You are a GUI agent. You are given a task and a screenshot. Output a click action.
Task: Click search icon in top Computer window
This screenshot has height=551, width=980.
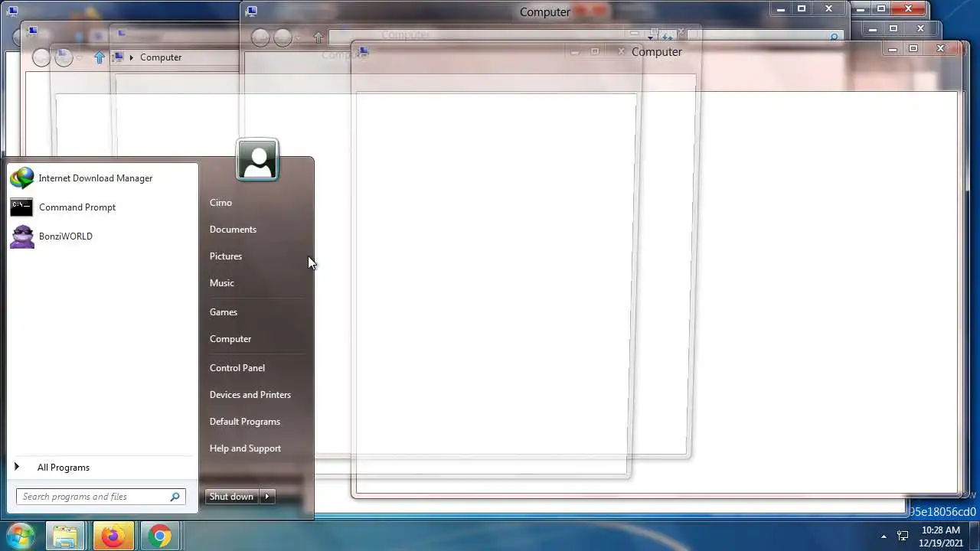pyautogui.click(x=834, y=36)
